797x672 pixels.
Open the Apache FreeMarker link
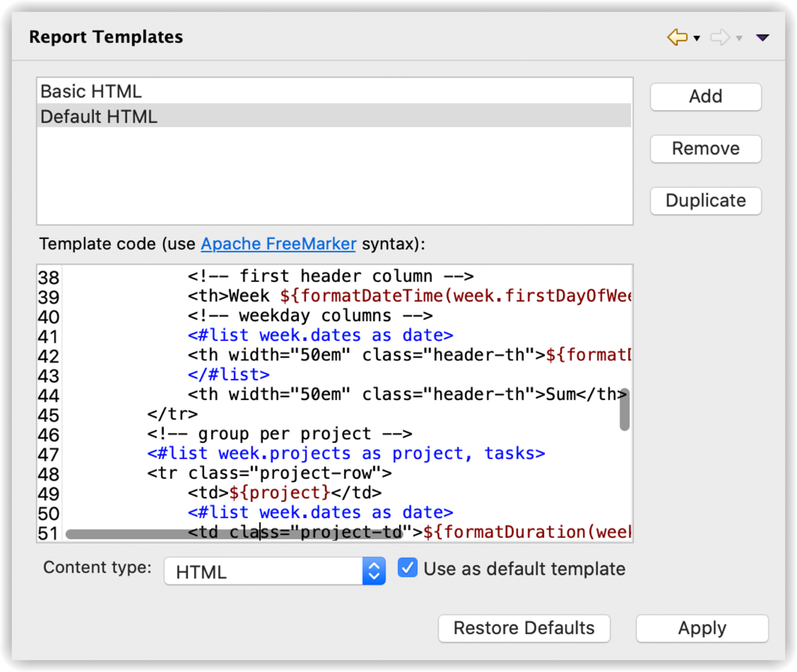(278, 243)
